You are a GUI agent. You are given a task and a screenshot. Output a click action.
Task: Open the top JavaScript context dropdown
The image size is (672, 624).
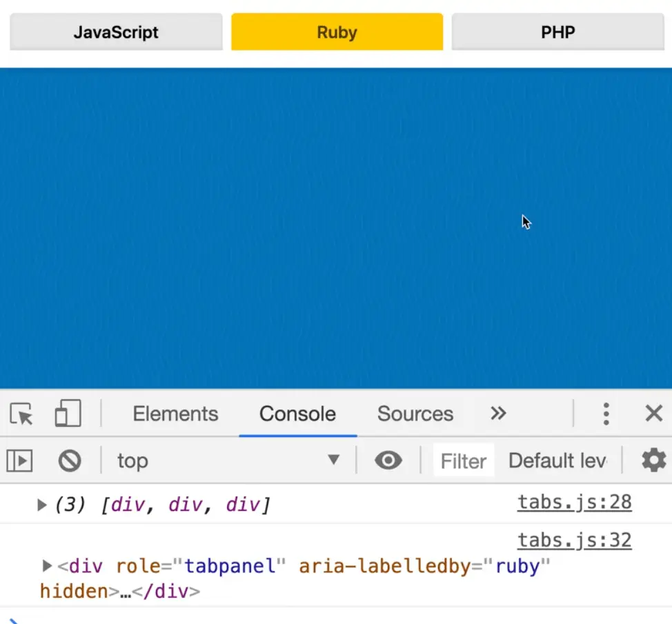228,461
